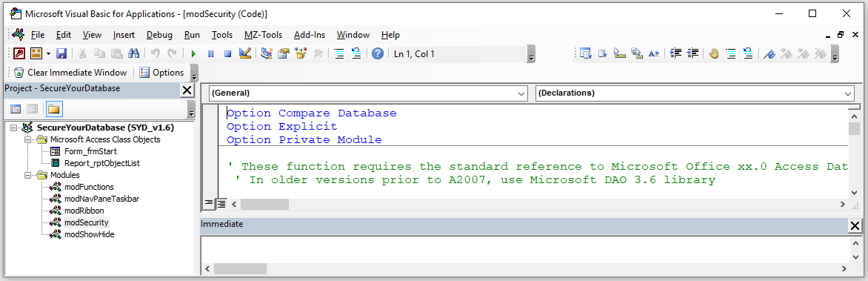Image resolution: width=868 pixels, height=281 pixels.
Task: Click the Previous Bookmark icon
Action: 803,54
